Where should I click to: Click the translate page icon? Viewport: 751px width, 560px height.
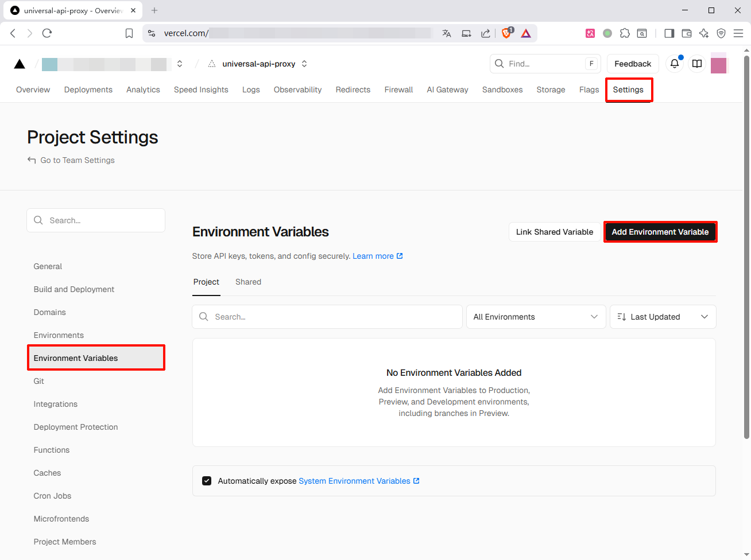coord(447,33)
